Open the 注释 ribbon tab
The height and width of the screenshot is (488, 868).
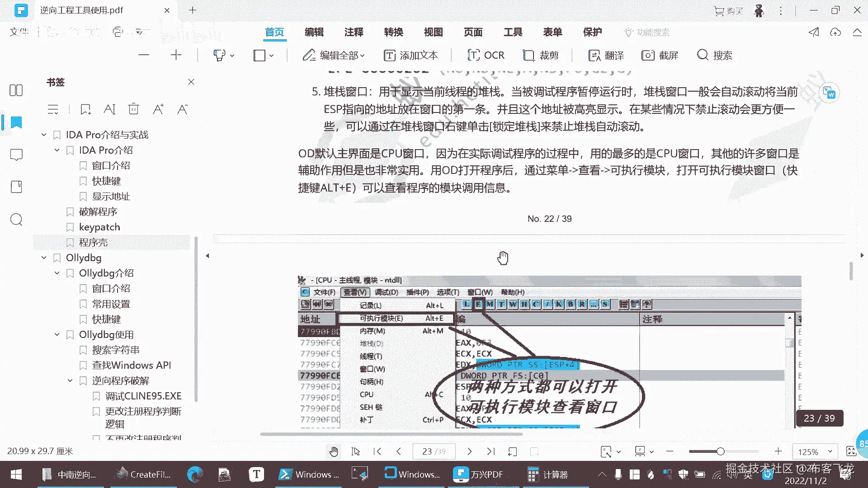click(354, 32)
